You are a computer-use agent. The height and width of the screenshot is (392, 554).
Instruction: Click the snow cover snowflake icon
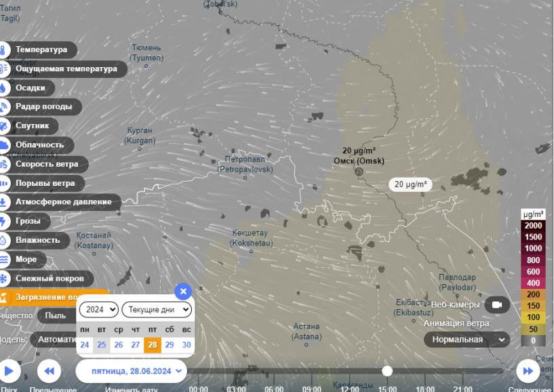[3, 279]
